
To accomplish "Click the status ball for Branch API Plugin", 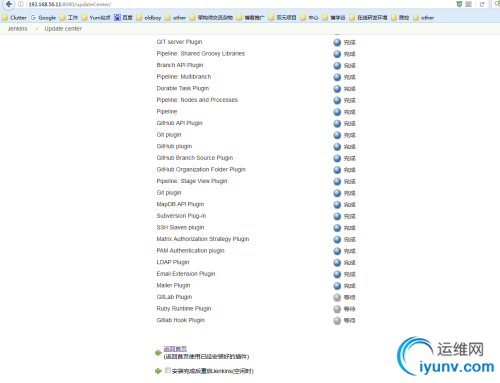I will [x=337, y=65].
